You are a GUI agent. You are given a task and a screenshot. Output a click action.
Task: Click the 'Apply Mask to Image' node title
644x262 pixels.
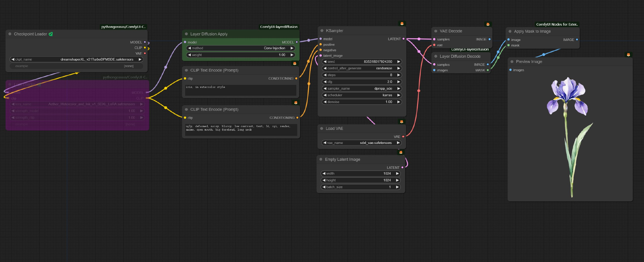(x=532, y=31)
